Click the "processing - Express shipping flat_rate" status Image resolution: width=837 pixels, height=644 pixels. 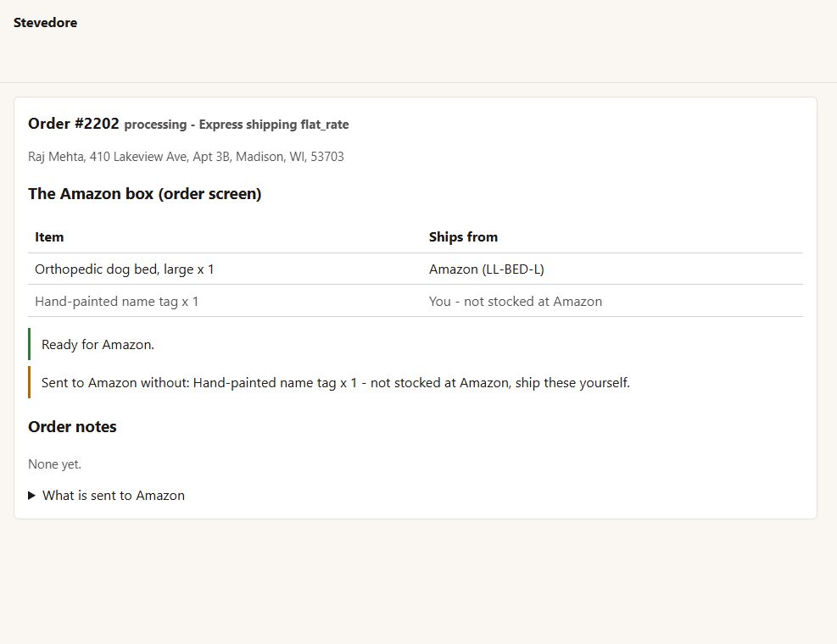(237, 125)
